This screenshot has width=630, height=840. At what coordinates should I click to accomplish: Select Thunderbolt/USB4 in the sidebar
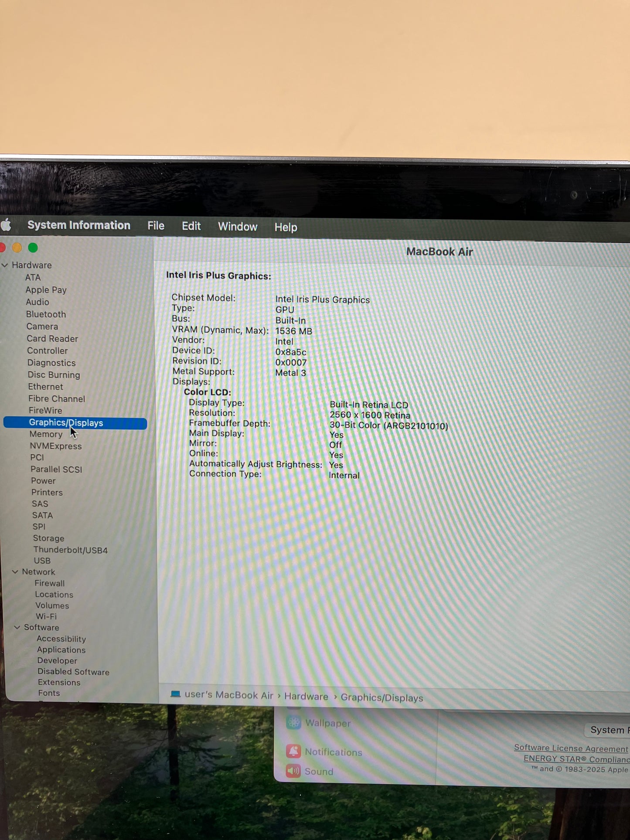71,550
